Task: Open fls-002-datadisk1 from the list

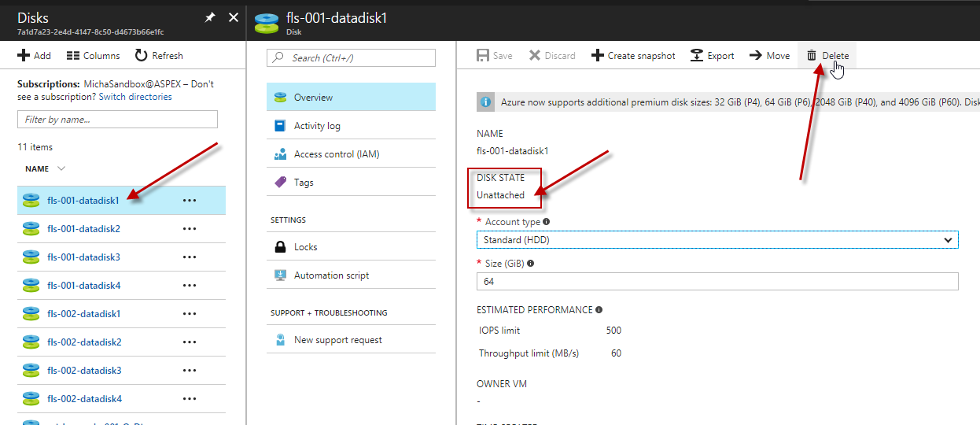Action: [x=84, y=314]
